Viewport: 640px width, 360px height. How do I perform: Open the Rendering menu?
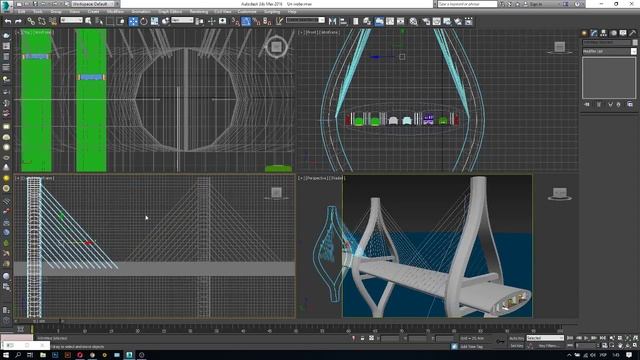(199, 12)
